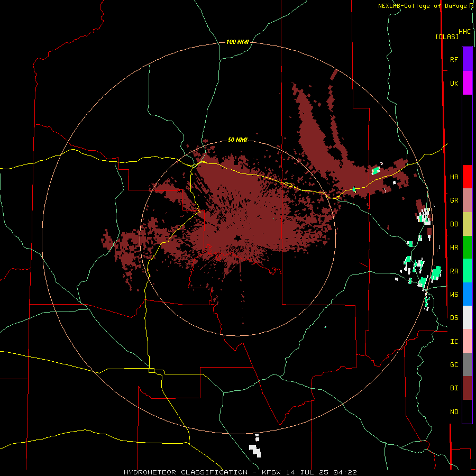
Task: Click the HA legend label
Action: click(454, 177)
